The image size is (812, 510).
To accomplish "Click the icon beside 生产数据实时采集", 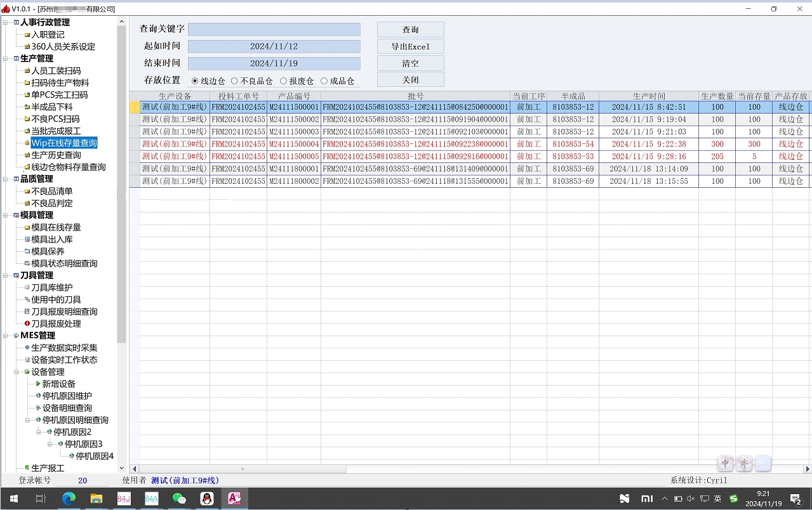I will (27, 348).
